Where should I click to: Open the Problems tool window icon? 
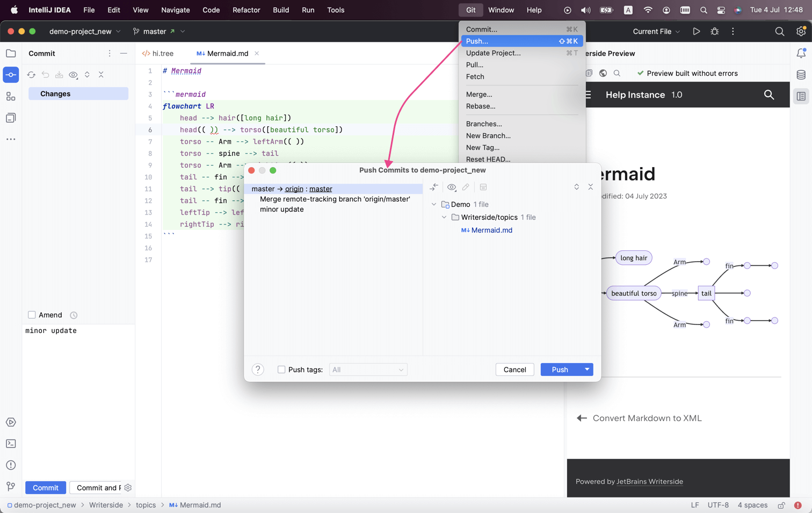pyautogui.click(x=11, y=465)
